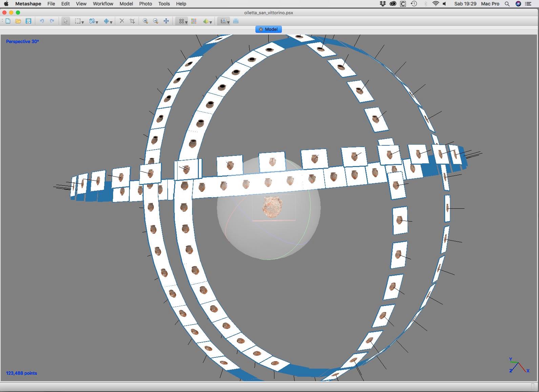Viewport: 539px width, 392px height.
Task: Open the Tools menu
Action: (164, 4)
